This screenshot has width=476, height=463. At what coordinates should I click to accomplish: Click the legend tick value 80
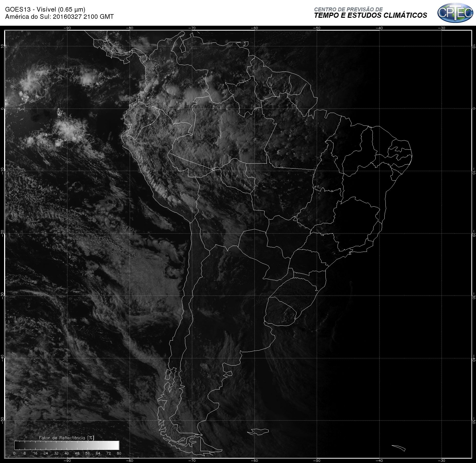tap(119, 453)
